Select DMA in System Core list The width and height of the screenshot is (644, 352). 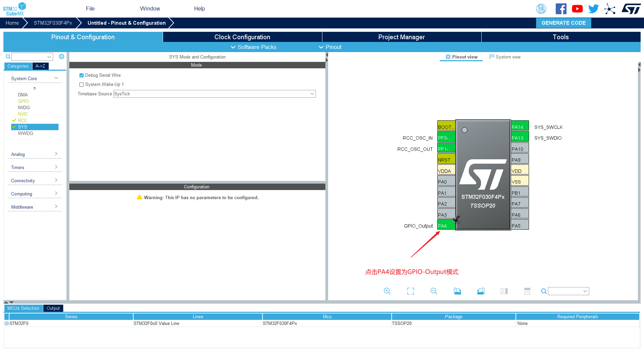[x=23, y=95]
